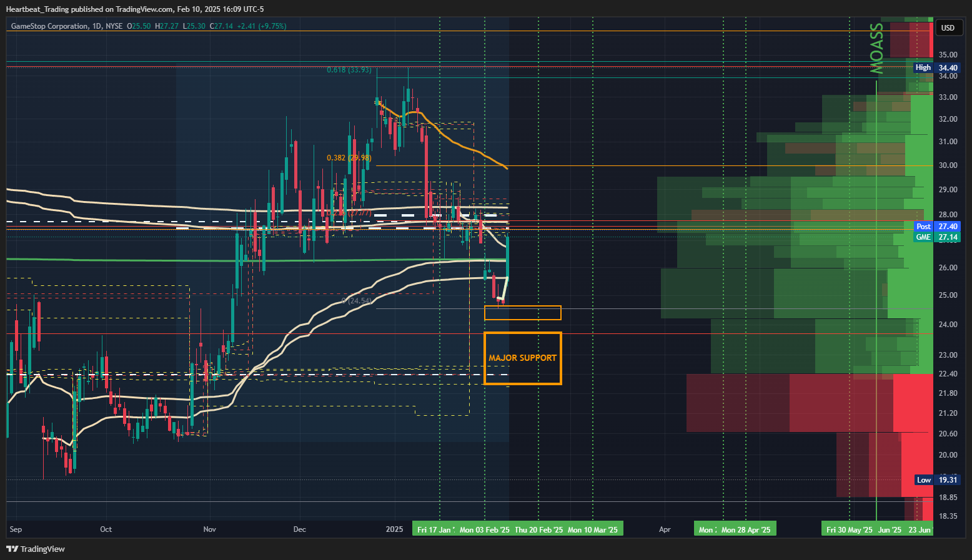Click the 0.382 (29.98) fib level label
The height and width of the screenshot is (560, 972).
point(349,158)
